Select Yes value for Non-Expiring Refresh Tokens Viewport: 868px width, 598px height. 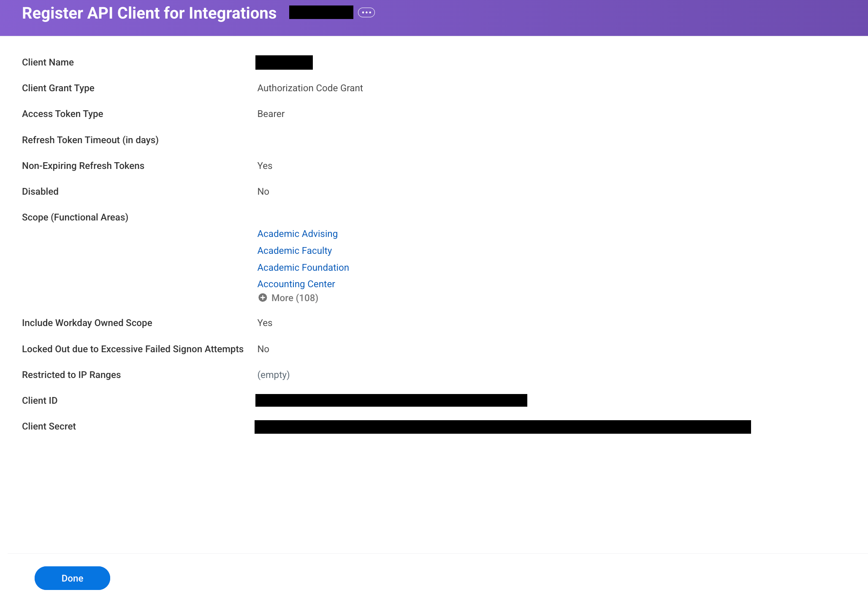coord(265,166)
